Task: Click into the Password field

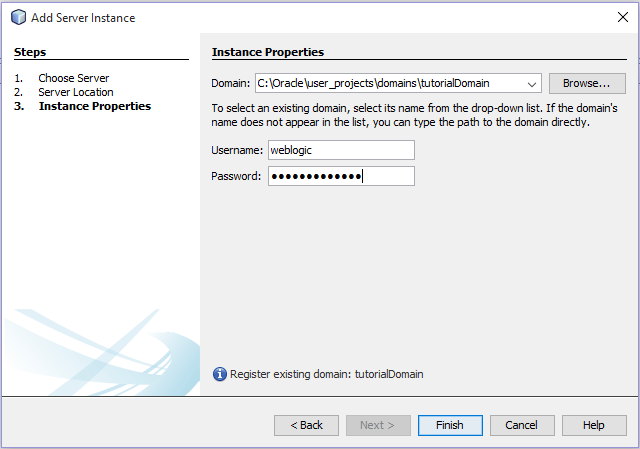Action: point(341,176)
